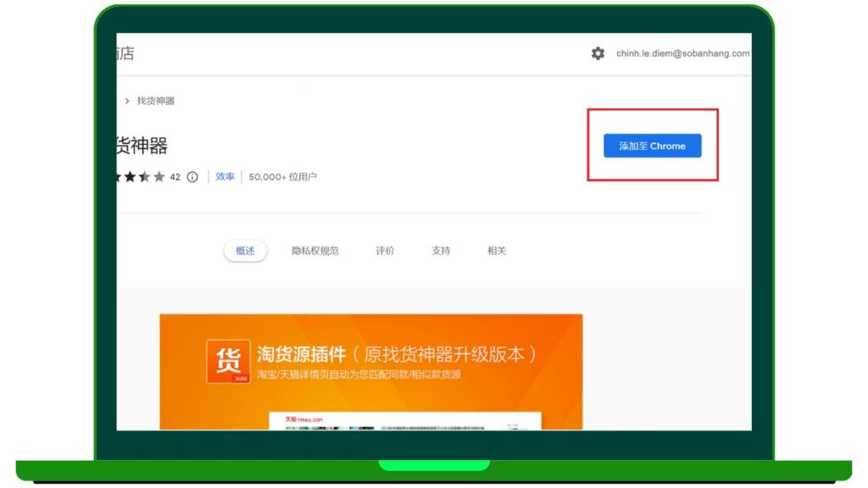
Task: Click the 找货神器 breadcrumb item
Action: [x=156, y=101]
